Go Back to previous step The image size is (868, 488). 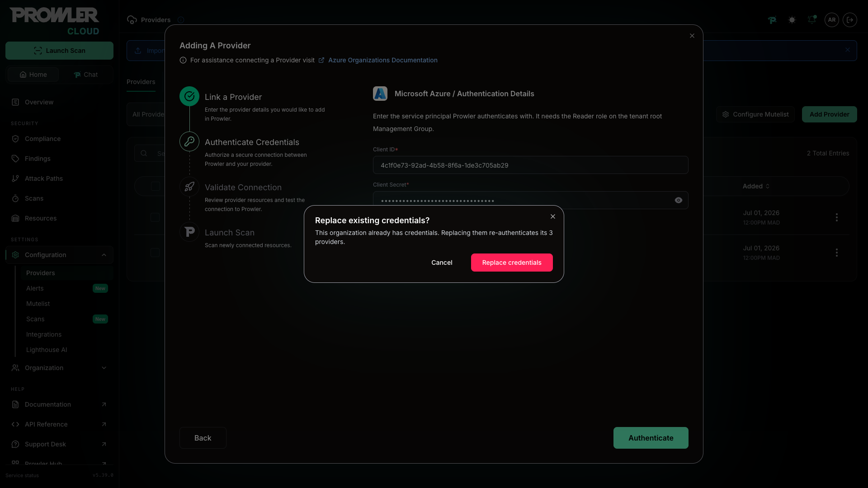[x=203, y=438]
